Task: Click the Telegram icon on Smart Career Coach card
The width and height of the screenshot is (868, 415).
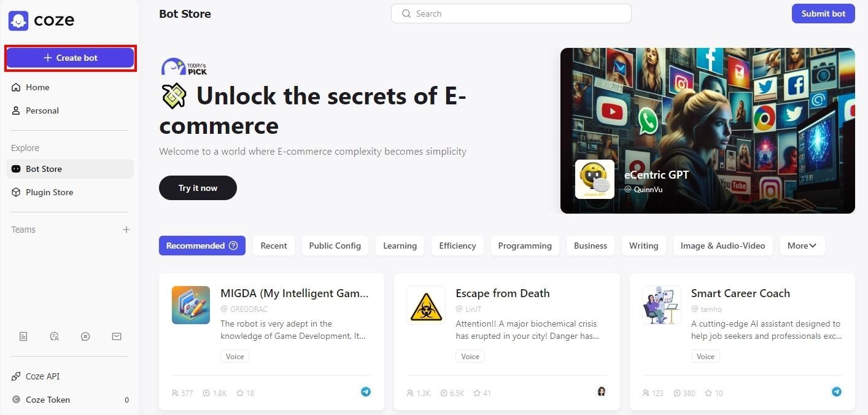Action: [x=837, y=392]
